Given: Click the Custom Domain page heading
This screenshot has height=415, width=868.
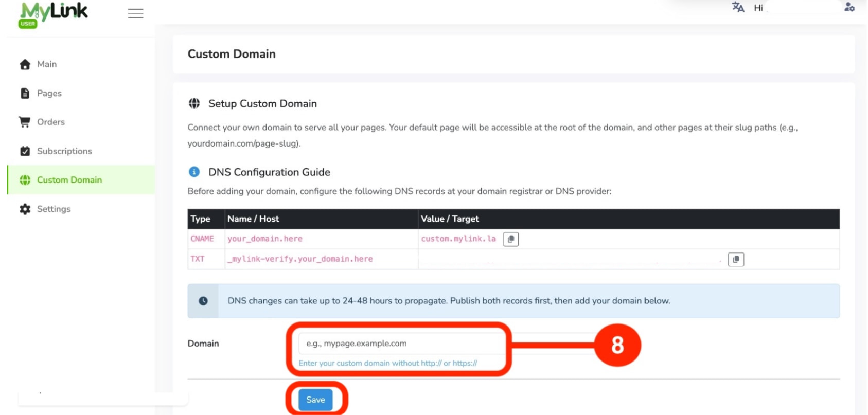Looking at the screenshot, I should [x=232, y=54].
